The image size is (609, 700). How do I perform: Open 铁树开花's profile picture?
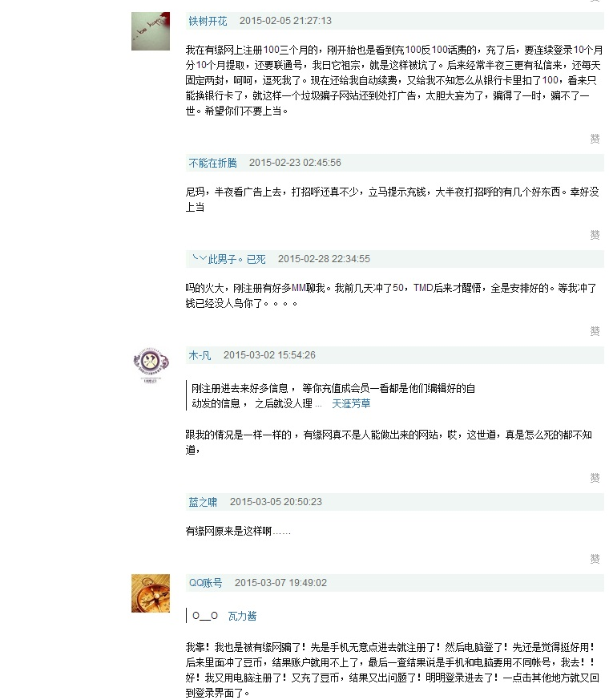(x=151, y=31)
